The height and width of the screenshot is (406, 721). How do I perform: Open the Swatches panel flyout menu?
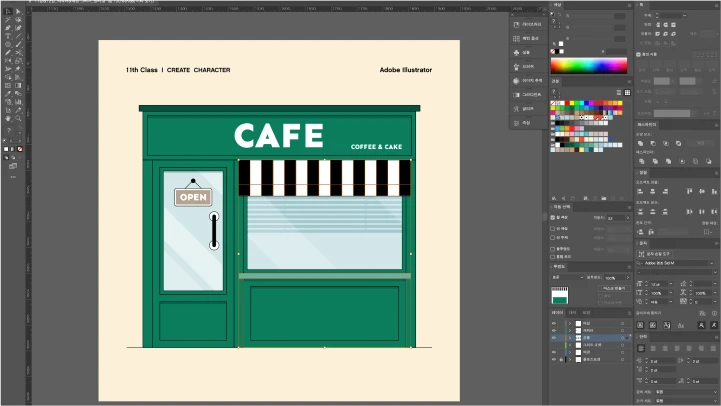pyautogui.click(x=629, y=81)
